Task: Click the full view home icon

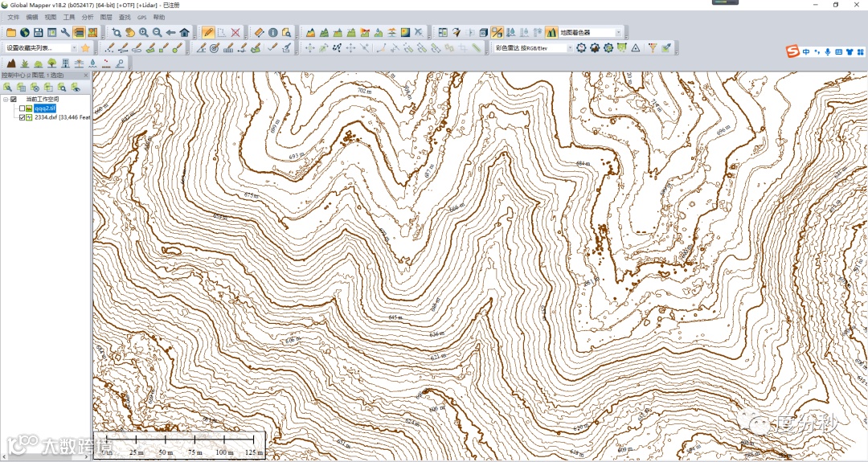Action: click(184, 33)
